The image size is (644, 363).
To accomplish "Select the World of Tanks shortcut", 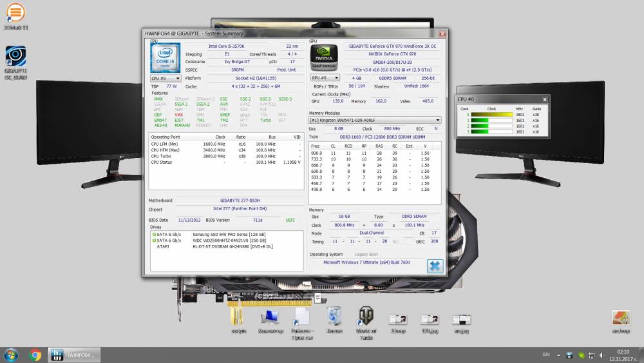I will click(x=366, y=323).
